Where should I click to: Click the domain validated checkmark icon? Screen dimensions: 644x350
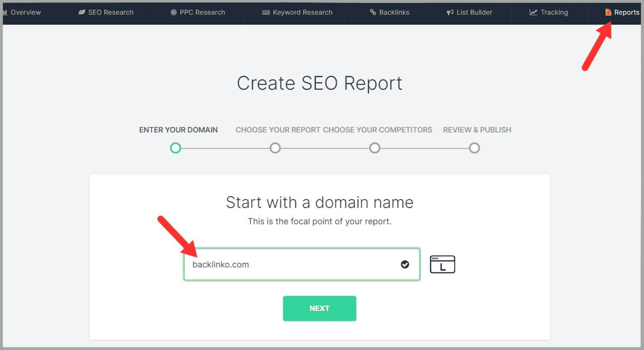coord(405,264)
